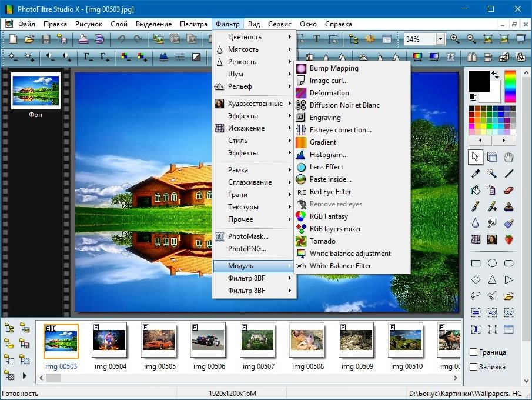Click the Zoom in magnifier icon

[455, 39]
